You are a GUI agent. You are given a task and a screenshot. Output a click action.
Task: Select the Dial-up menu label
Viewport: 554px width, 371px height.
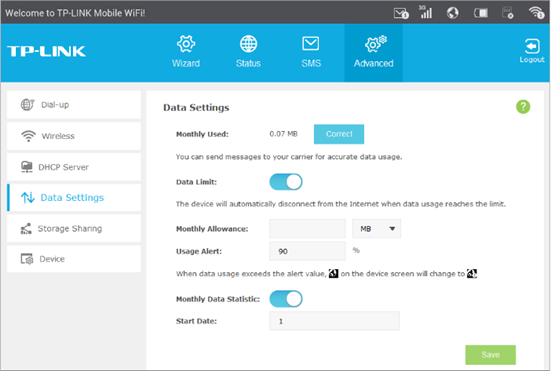(55, 105)
